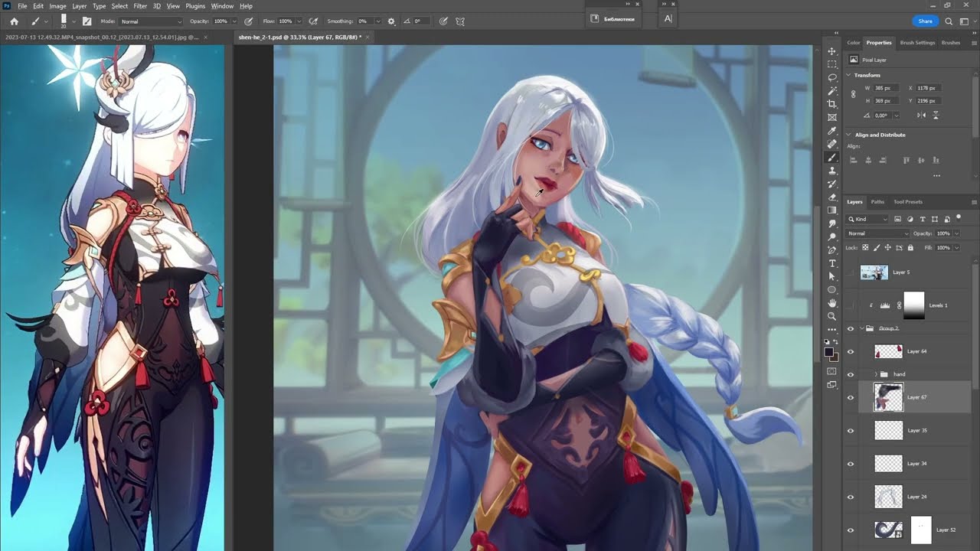The width and height of the screenshot is (980, 551).
Task: Open the layer blend mode Normal dropdown
Action: pos(877,233)
